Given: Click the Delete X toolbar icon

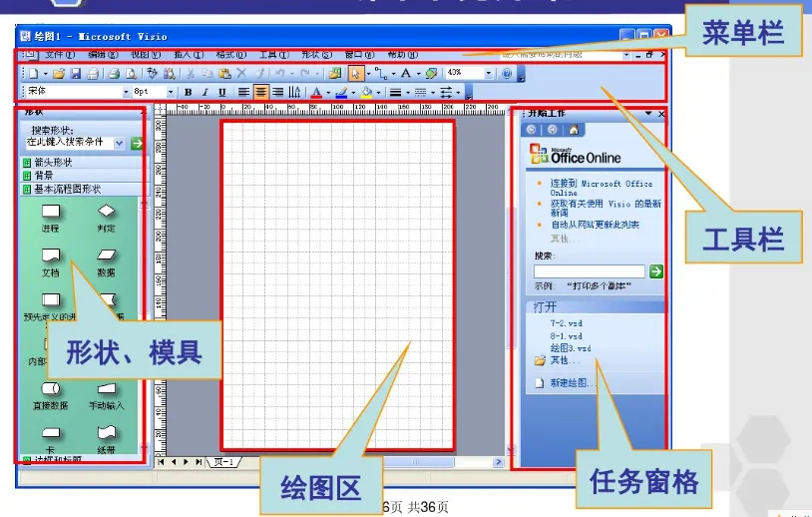Looking at the screenshot, I should coord(241,74).
